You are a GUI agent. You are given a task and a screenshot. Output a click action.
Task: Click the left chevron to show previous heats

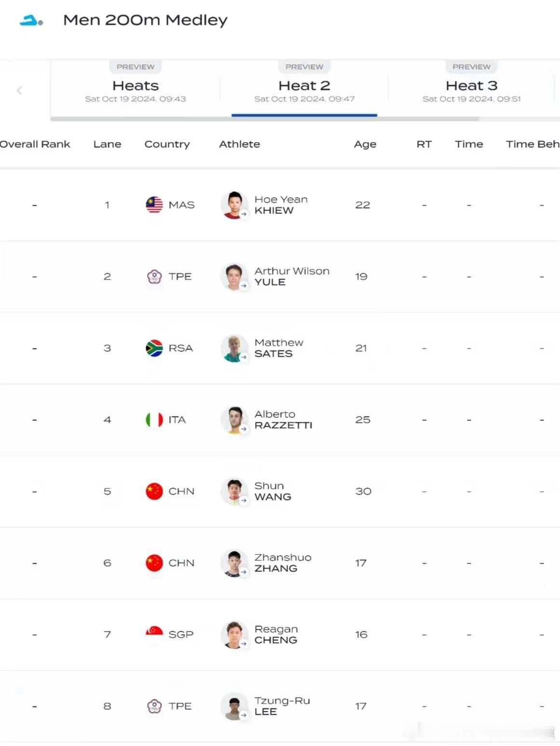tap(19, 90)
